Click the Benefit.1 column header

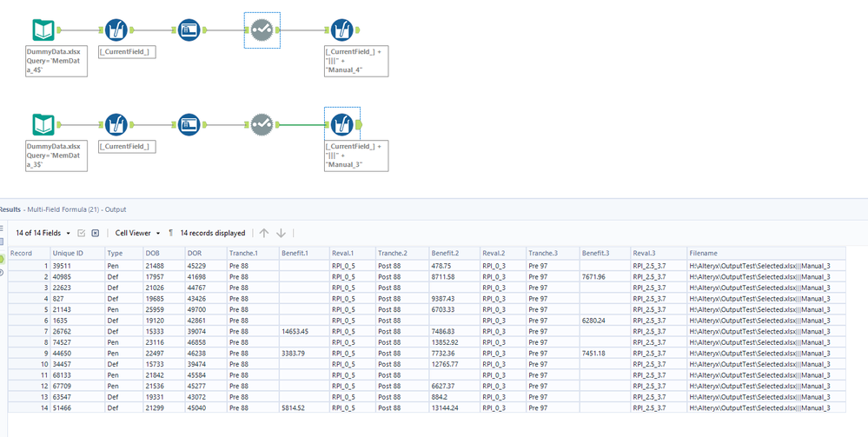coord(304,253)
